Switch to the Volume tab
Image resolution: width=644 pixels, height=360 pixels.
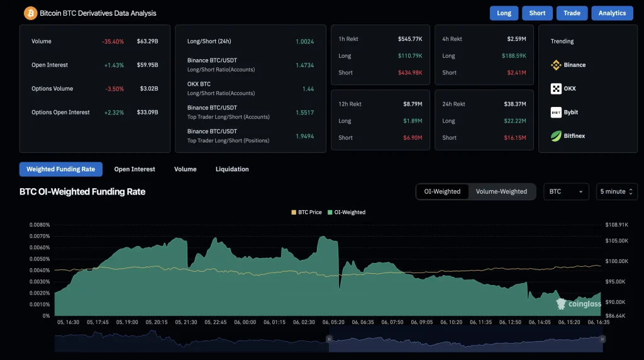pos(186,169)
